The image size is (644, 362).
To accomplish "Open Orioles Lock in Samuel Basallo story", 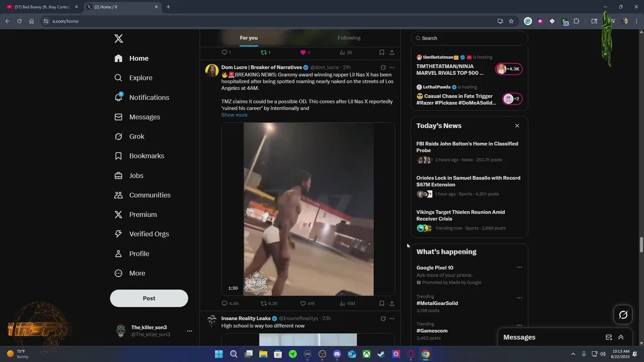I will coord(469,186).
